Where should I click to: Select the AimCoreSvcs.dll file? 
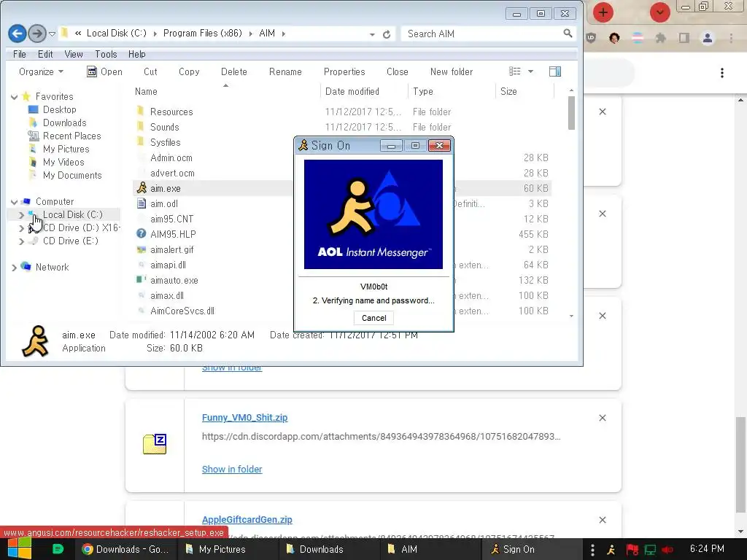click(182, 311)
